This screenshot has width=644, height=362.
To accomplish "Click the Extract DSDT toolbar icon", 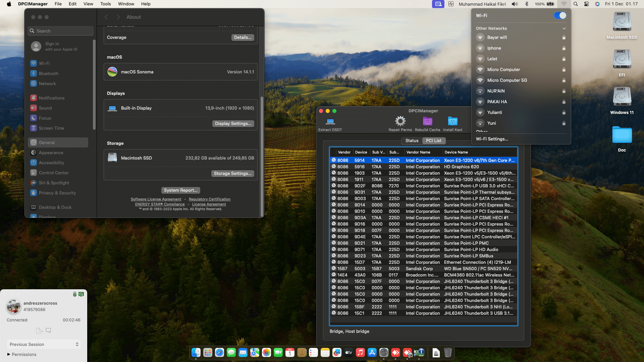I will point(330,122).
